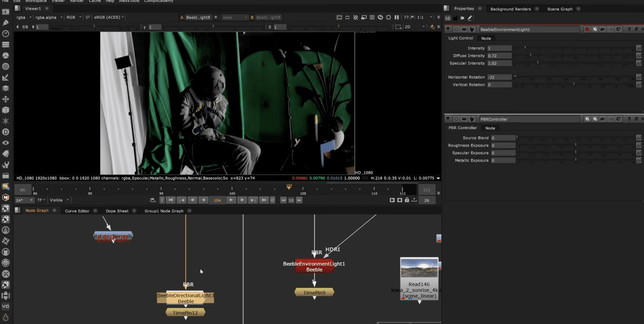The width and height of the screenshot is (644, 324).
Task: Click the edit pencil icon in Properties
Action: (469, 18)
